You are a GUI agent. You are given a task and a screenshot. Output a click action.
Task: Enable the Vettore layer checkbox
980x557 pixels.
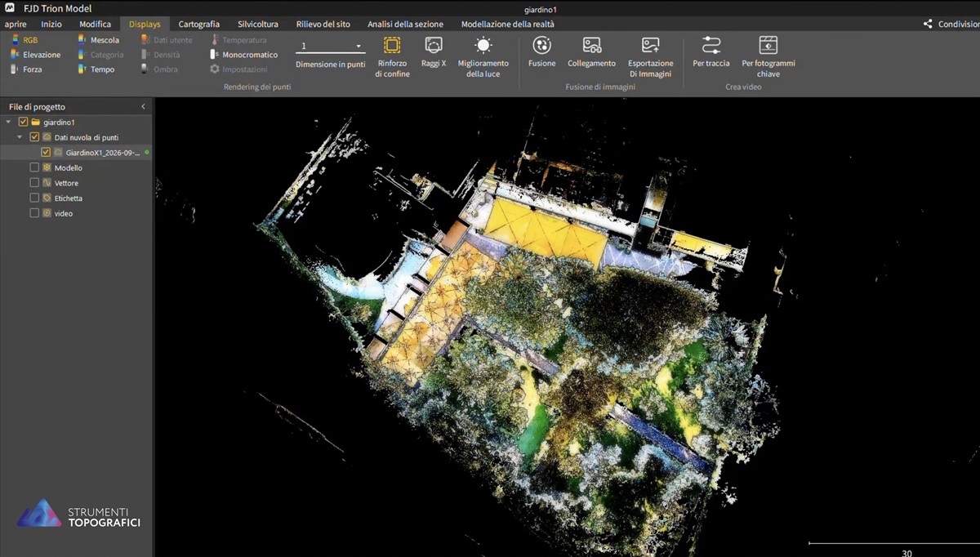[34, 183]
